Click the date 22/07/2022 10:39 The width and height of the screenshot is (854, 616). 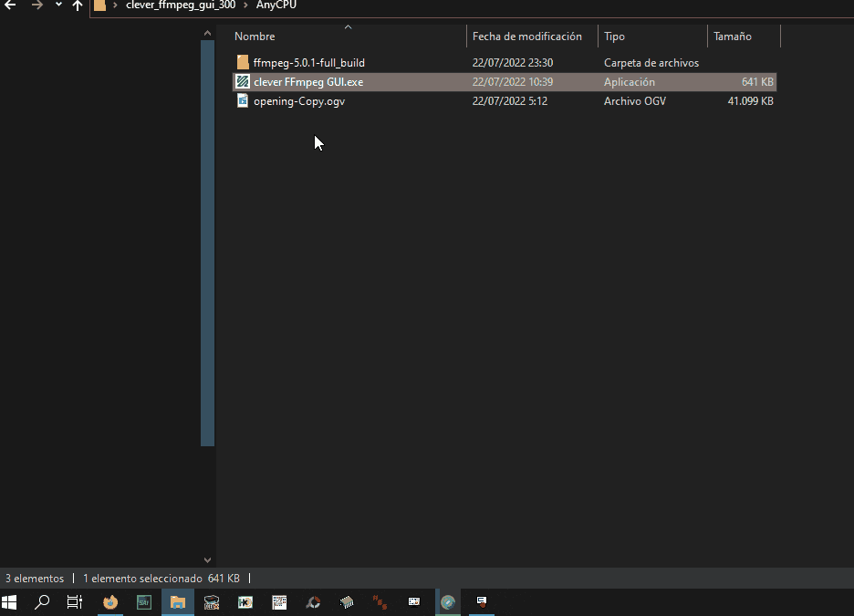coord(513,82)
